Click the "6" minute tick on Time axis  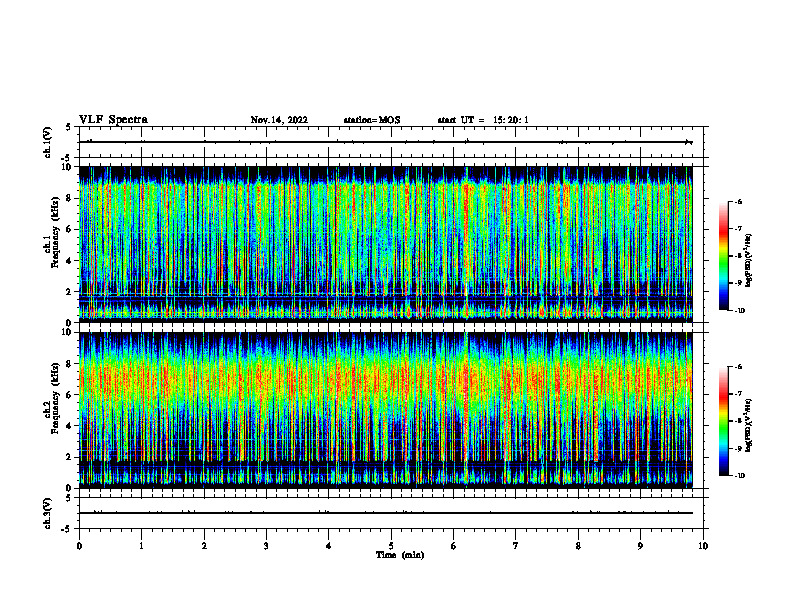coord(454,546)
